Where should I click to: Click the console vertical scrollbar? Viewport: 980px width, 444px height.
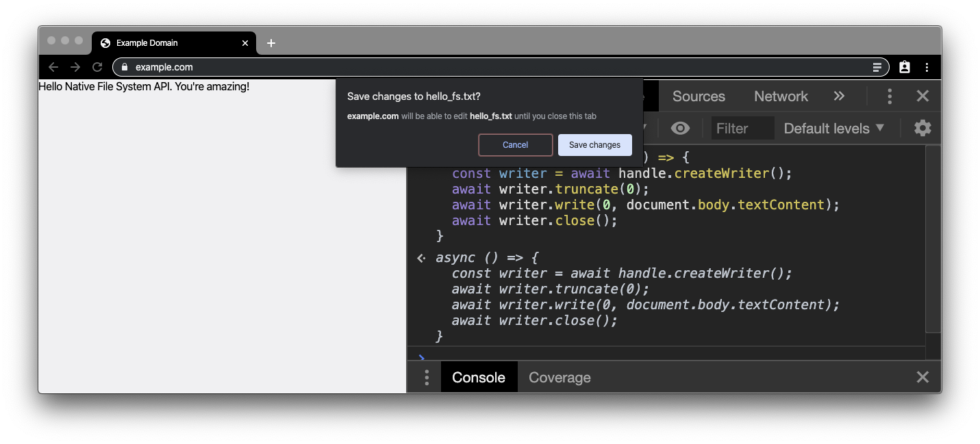[x=933, y=239]
